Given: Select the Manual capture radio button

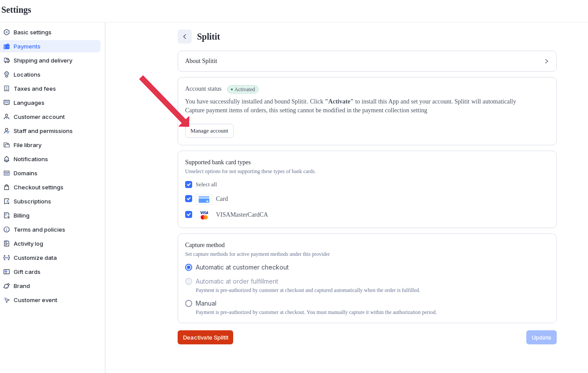Looking at the screenshot, I should pos(189,303).
